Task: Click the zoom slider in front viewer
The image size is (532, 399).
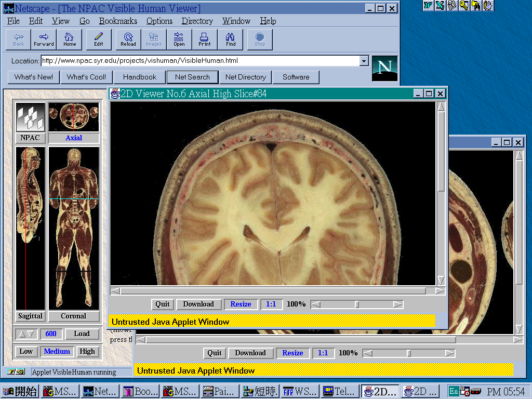Action: 357,304
